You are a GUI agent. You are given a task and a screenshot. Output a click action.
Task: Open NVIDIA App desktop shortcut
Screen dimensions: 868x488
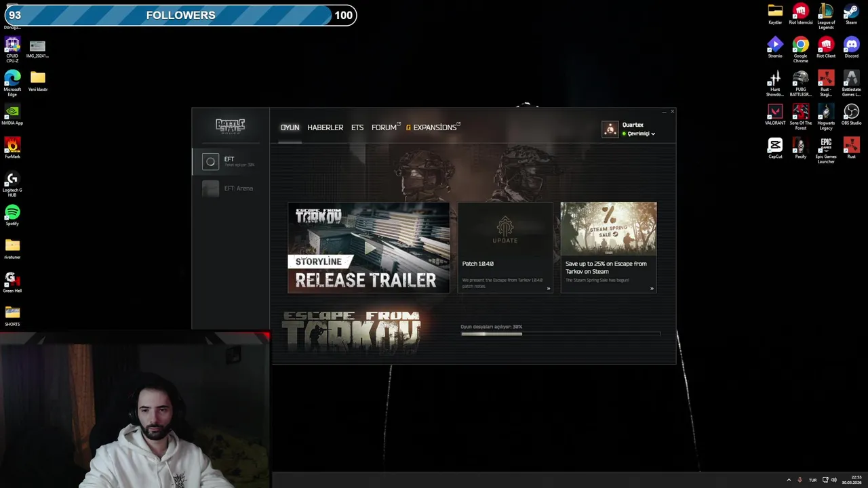[x=12, y=115]
